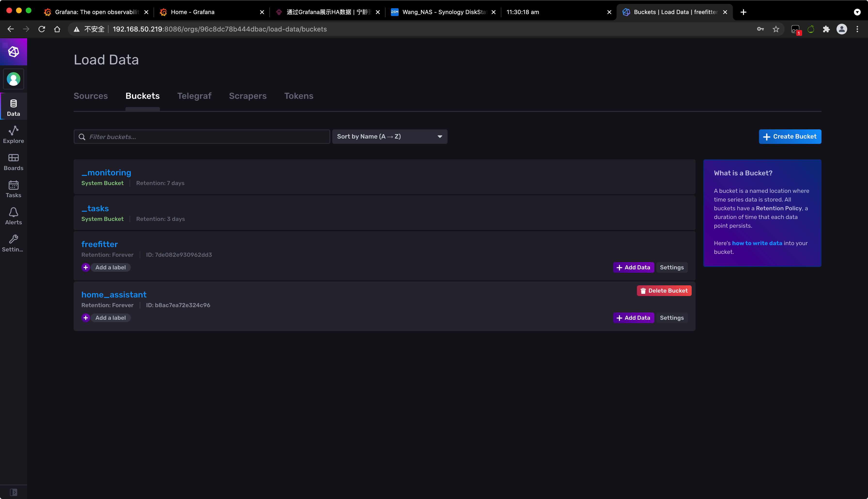Open a new browser tab
The width and height of the screenshot is (868, 499).
(743, 12)
